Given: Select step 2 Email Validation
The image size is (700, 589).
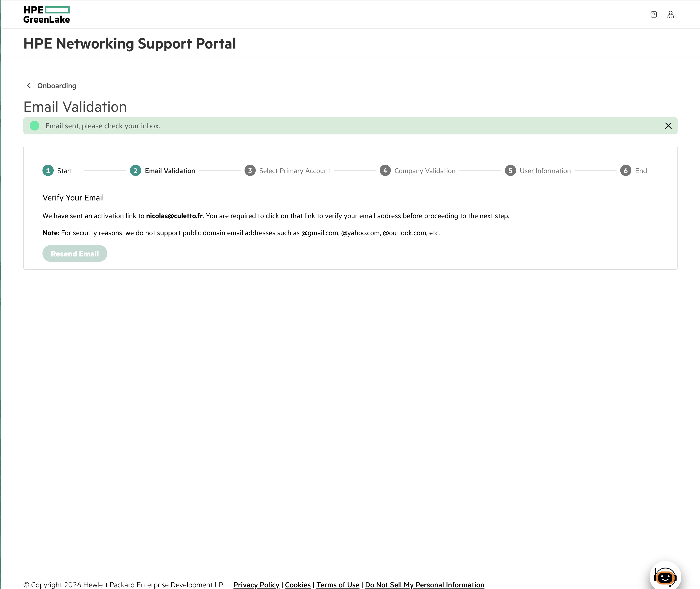Looking at the screenshot, I should click(x=163, y=171).
